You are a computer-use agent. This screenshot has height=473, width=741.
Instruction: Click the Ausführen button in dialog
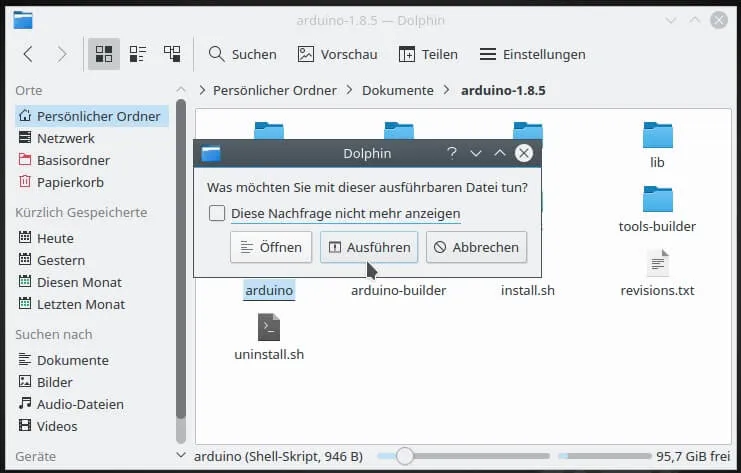368,247
